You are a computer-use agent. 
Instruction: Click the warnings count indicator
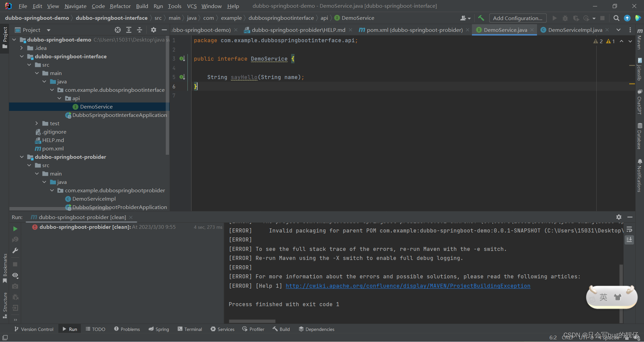[604, 41]
